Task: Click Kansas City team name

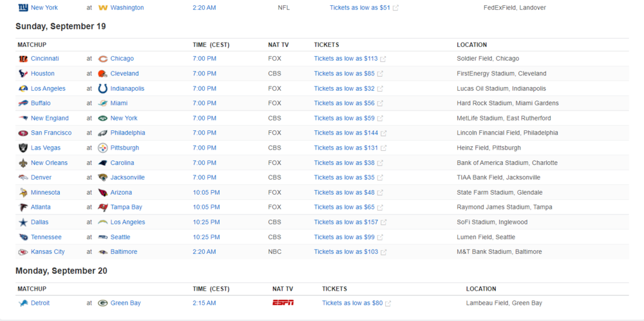Action: [48, 252]
